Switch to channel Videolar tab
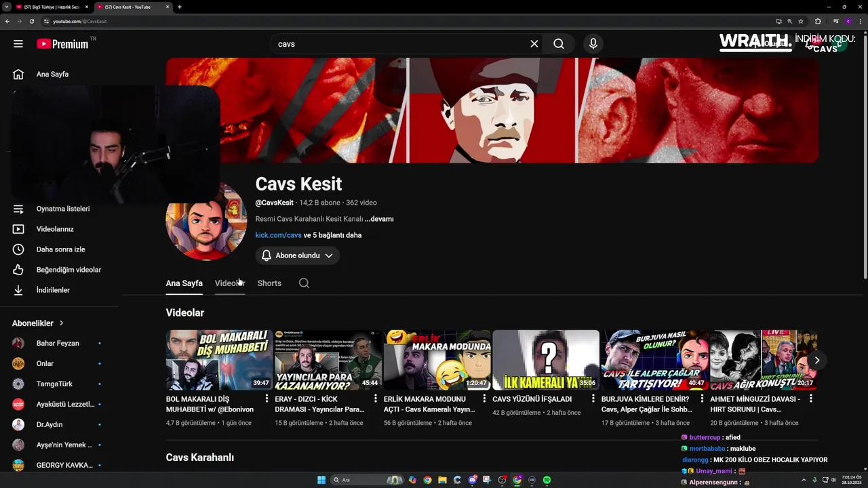The width and height of the screenshot is (868, 488). [230, 283]
